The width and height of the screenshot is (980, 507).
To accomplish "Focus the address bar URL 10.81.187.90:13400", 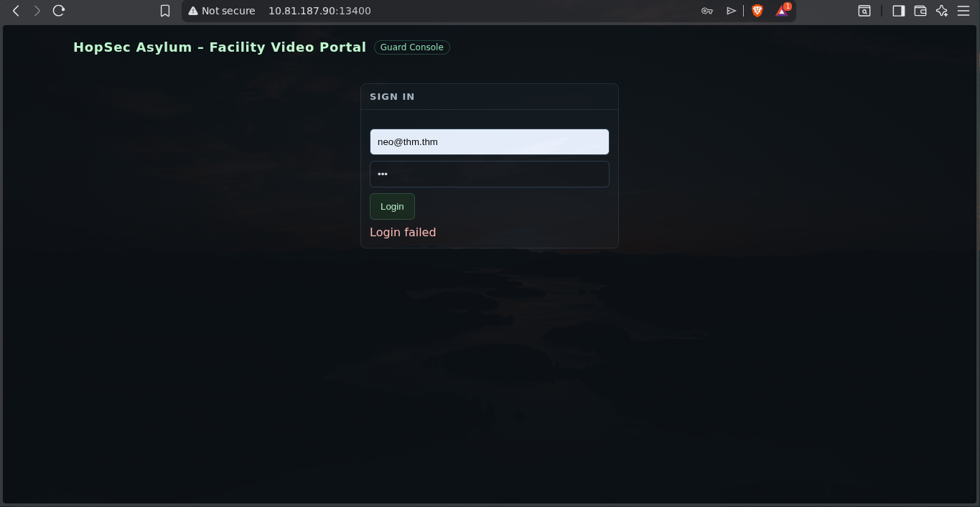I will click(319, 11).
